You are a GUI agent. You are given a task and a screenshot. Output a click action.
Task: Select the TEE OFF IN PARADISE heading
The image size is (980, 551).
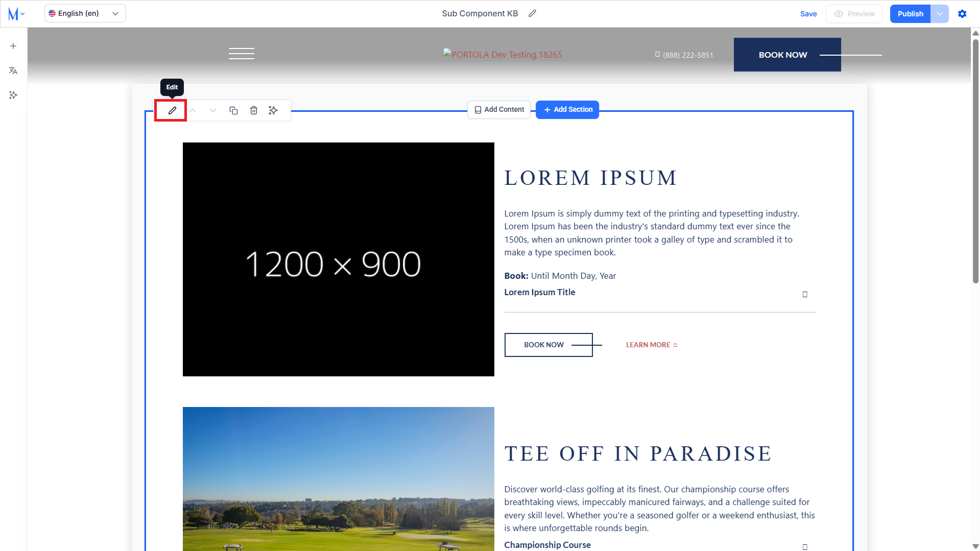(638, 454)
